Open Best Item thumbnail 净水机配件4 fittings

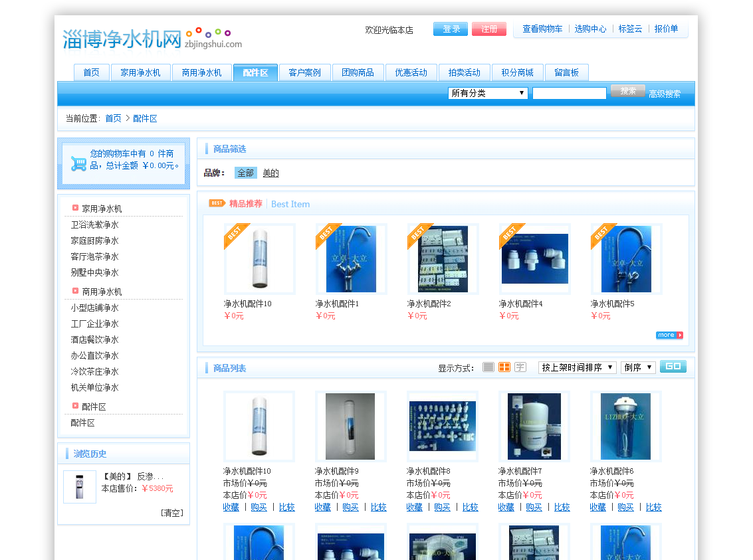coord(534,258)
